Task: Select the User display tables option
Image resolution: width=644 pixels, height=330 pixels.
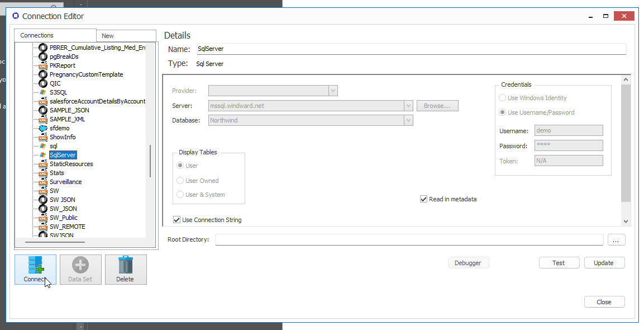Action: (180, 166)
